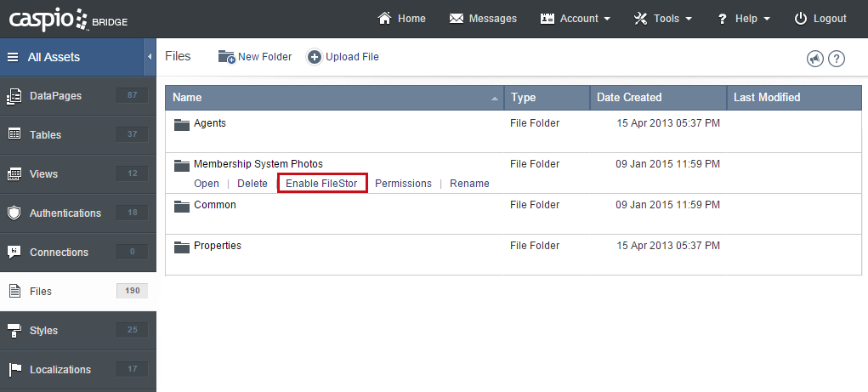868x392 pixels.
Task: Click the Permissions link for folder
Action: [403, 184]
